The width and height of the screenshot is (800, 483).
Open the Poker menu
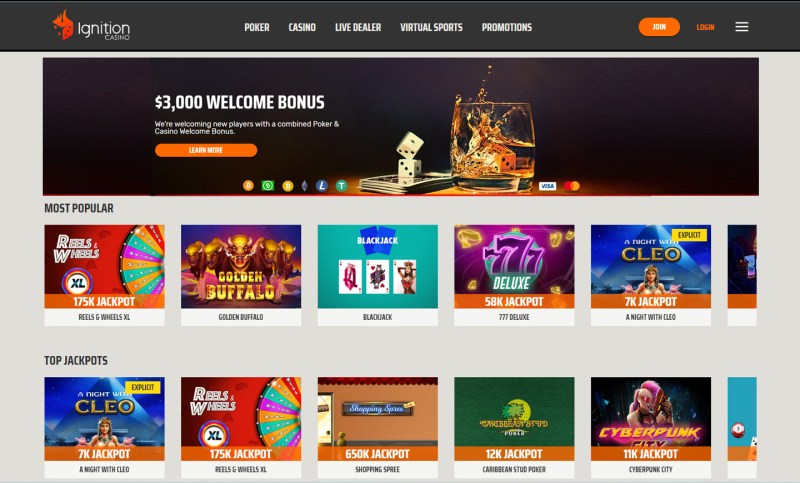(x=257, y=28)
